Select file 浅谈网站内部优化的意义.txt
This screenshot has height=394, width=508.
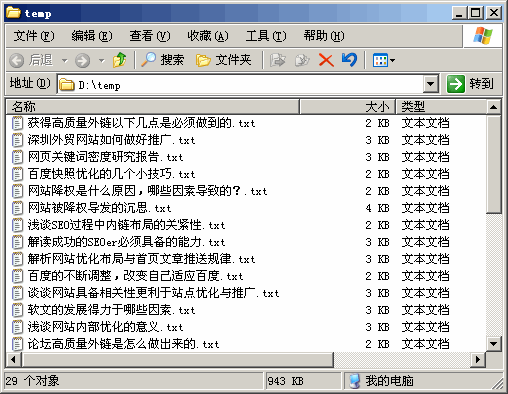[106, 327]
